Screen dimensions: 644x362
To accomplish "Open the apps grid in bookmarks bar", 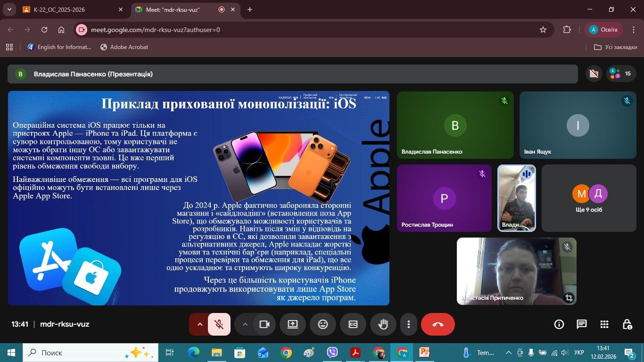I will point(9,47).
